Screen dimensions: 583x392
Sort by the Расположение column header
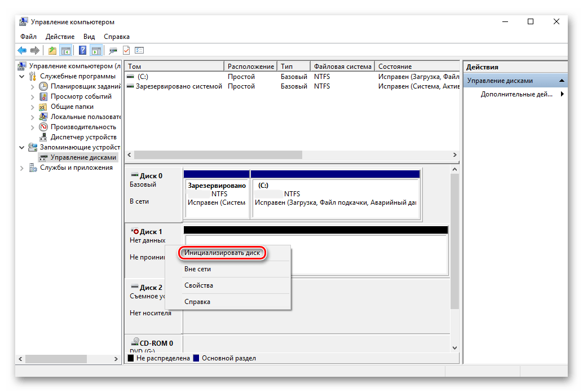point(250,66)
